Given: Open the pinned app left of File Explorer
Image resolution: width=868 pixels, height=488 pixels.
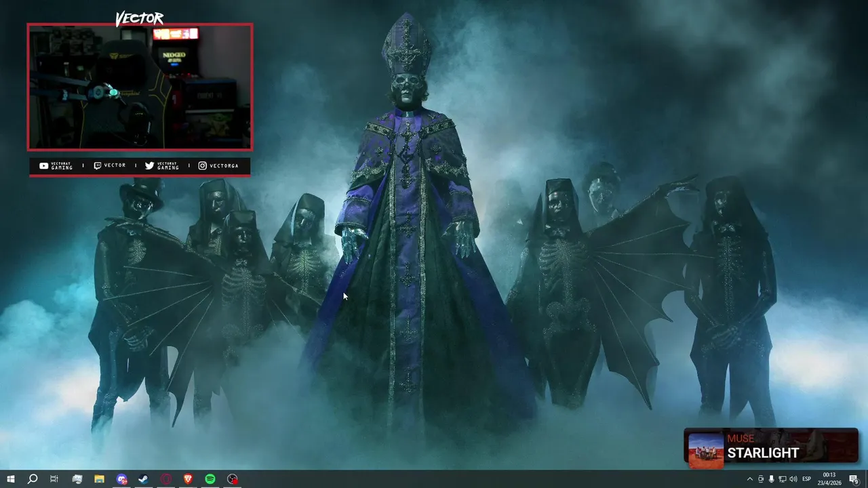Looking at the screenshot, I should [x=77, y=479].
